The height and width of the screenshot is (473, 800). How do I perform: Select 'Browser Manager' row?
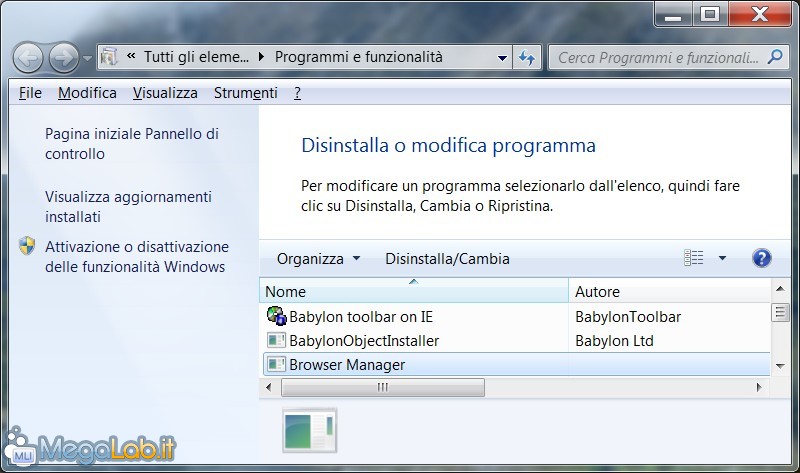(x=516, y=364)
